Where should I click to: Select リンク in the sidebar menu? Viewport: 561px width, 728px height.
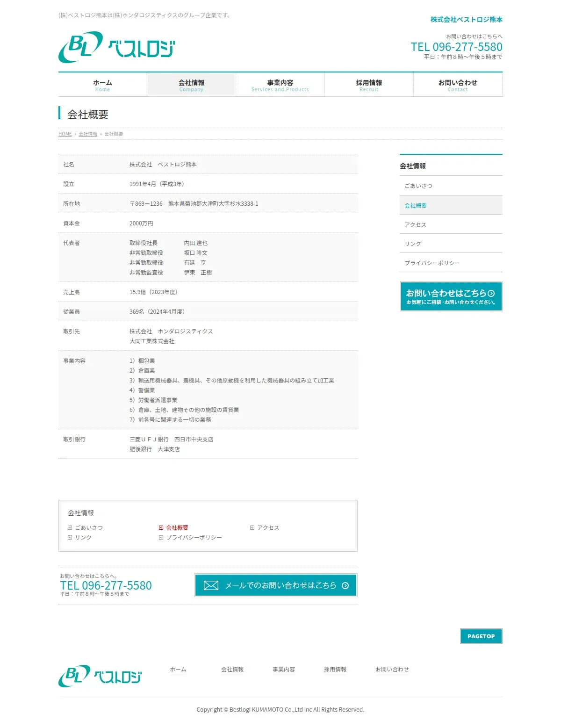(451, 244)
